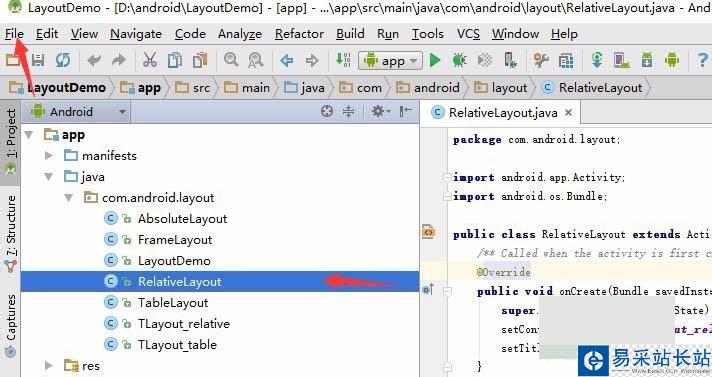Open the Help menu

(564, 34)
